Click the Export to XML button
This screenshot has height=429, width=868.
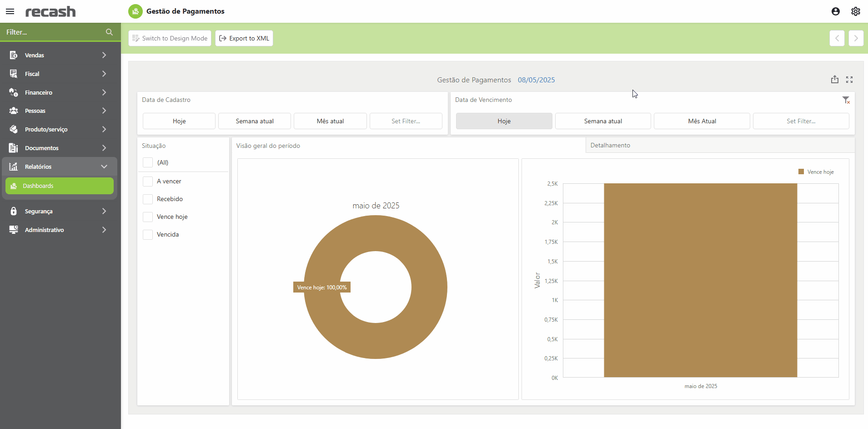(x=244, y=38)
